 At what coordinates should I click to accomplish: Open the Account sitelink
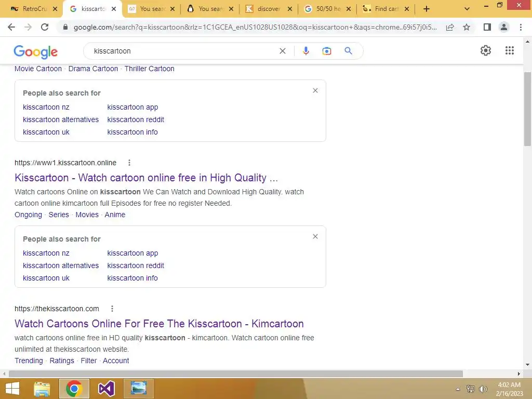[116, 361]
